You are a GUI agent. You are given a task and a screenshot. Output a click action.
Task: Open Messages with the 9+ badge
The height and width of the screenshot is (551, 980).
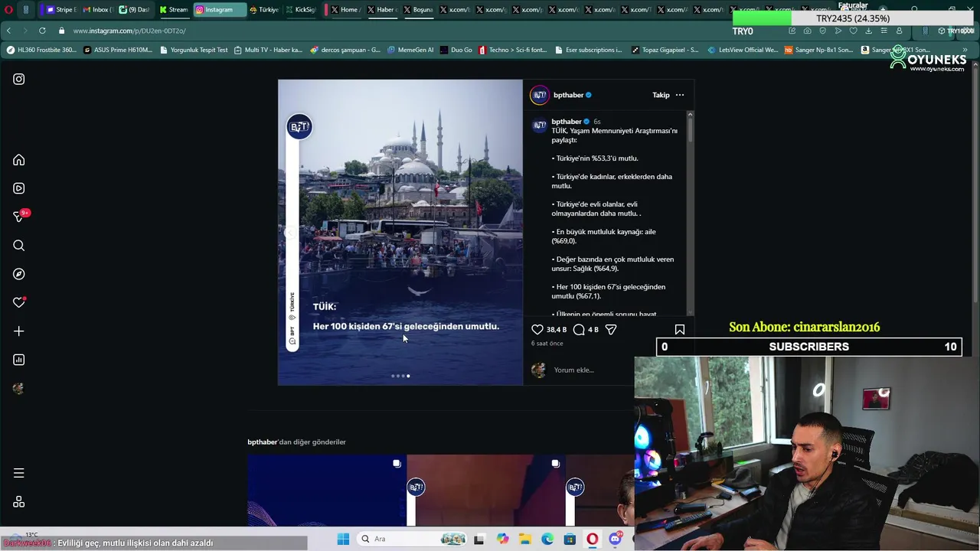tap(19, 217)
